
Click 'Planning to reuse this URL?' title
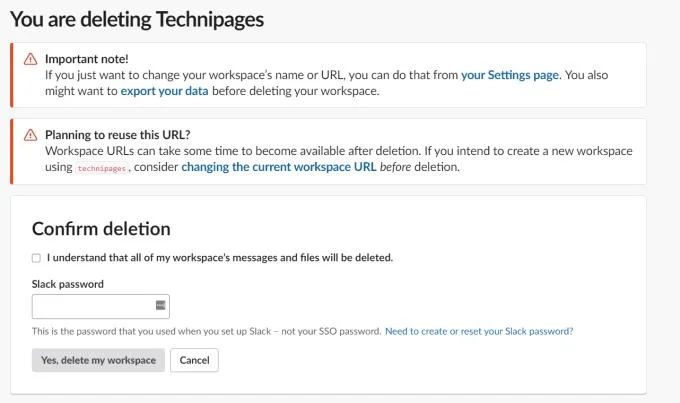pyautogui.click(x=118, y=135)
